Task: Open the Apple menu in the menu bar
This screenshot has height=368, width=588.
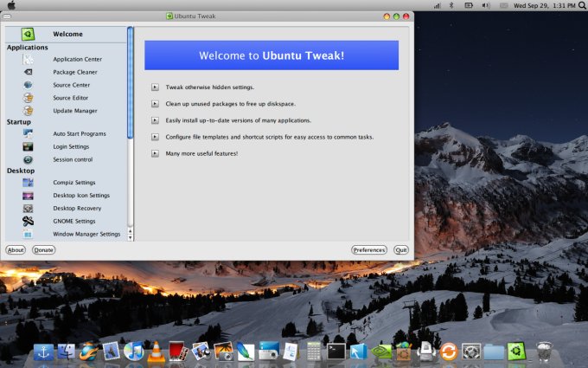Action: 11,5
